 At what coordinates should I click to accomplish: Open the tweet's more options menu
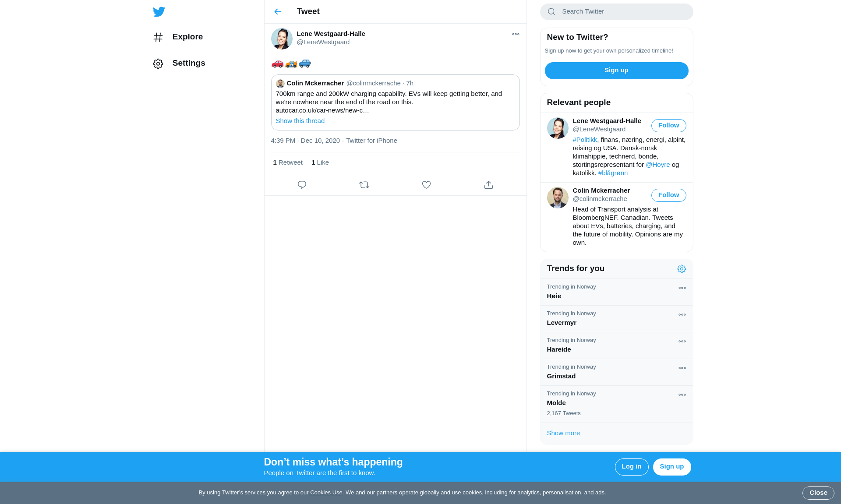point(516,34)
